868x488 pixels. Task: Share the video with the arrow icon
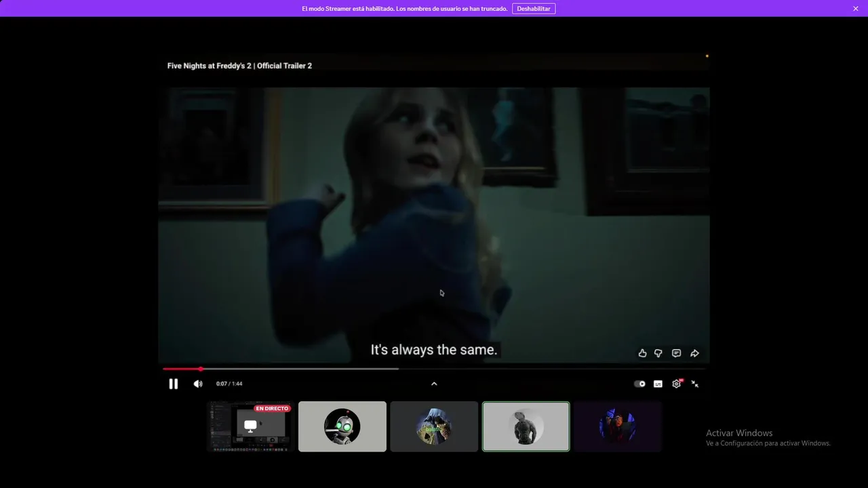(694, 353)
